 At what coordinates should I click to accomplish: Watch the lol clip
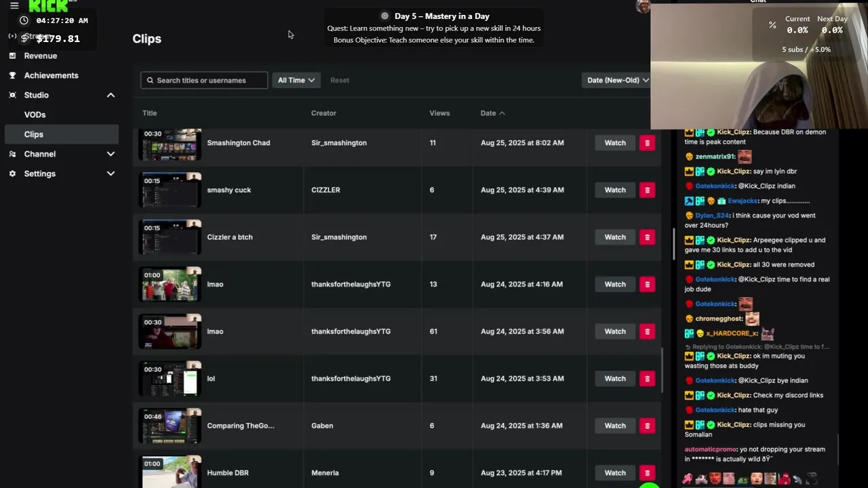(615, 378)
